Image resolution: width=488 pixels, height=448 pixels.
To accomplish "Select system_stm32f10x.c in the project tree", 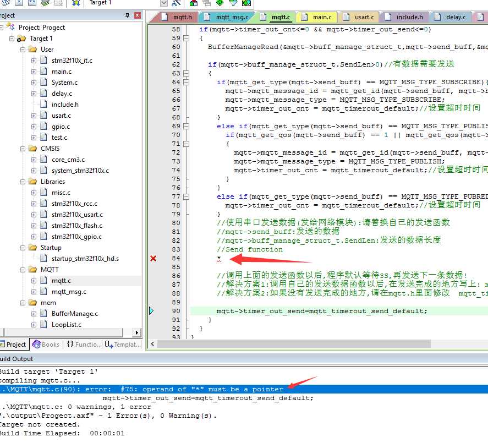I will coord(80,171).
